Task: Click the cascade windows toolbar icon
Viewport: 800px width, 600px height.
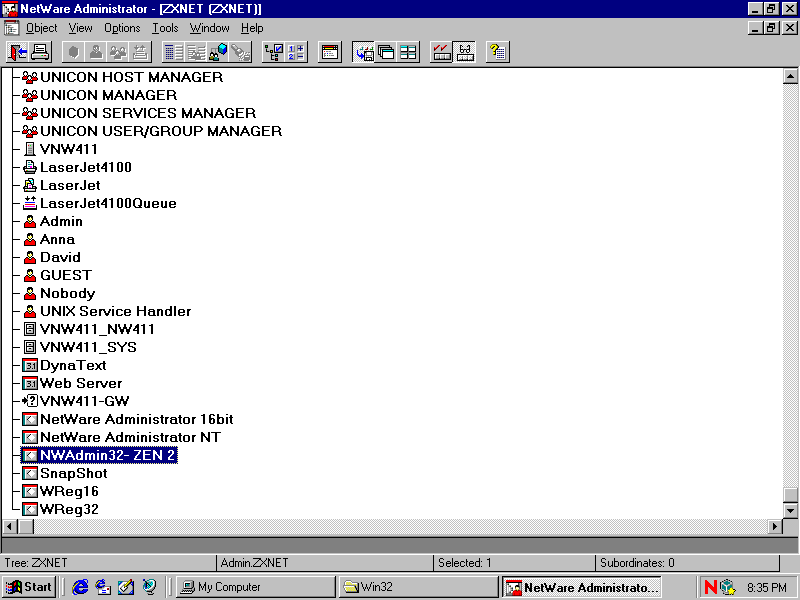Action: pos(386,52)
